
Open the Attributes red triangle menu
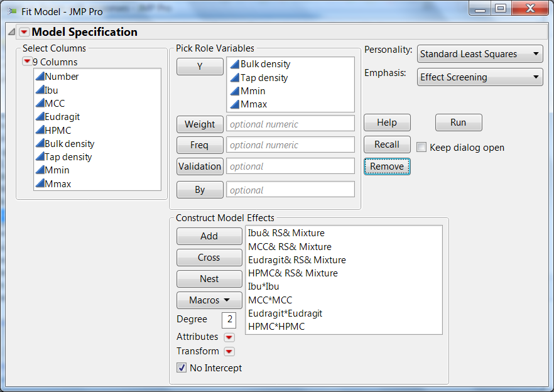pos(229,337)
